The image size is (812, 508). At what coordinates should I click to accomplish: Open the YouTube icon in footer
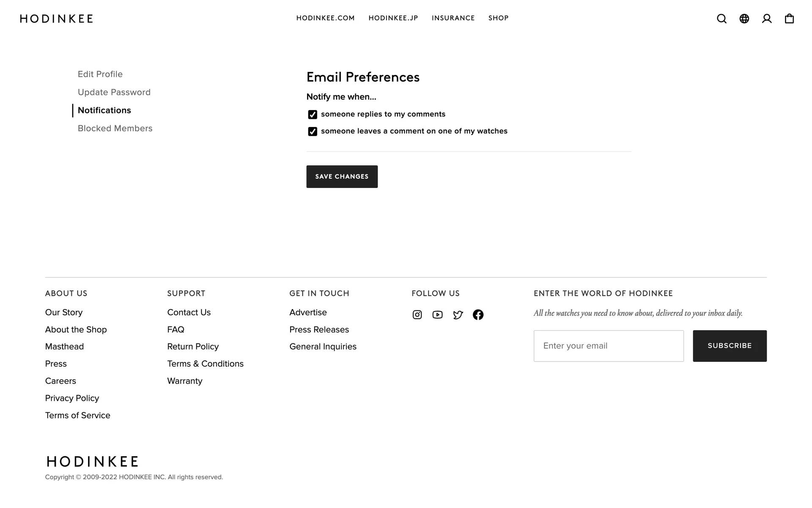pyautogui.click(x=437, y=315)
